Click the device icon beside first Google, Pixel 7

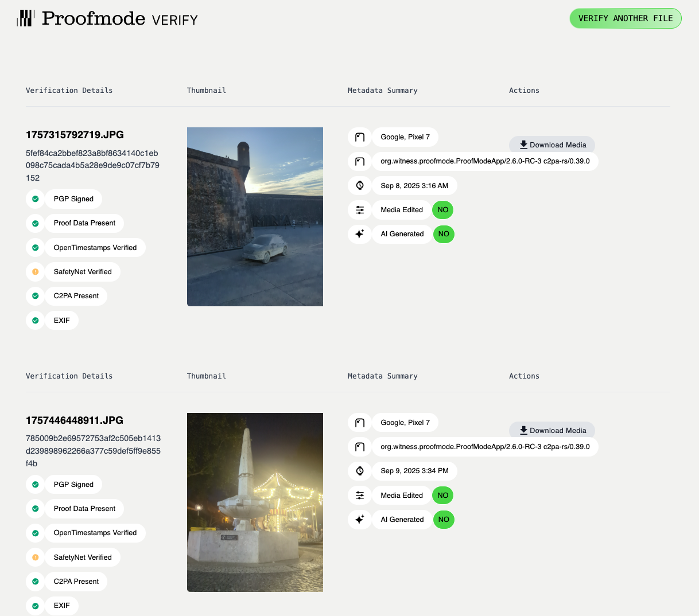tap(360, 137)
